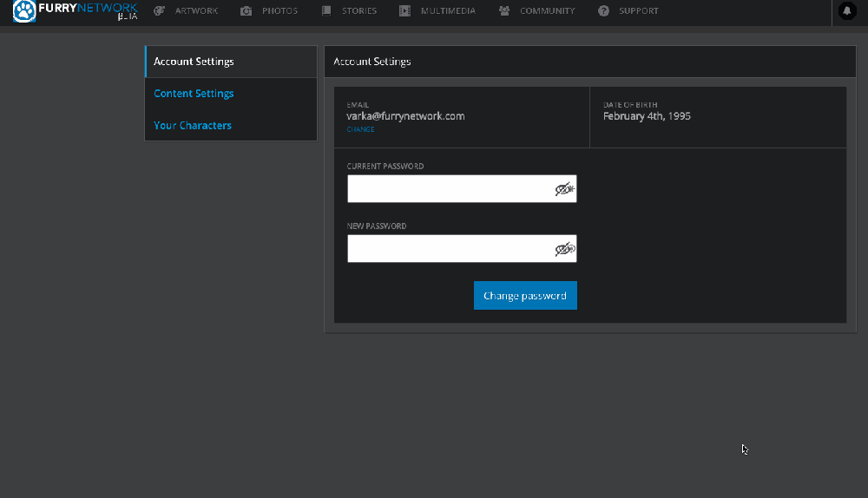Click the Change link under email
Viewport: 868px width, 498px height.
[360, 129]
